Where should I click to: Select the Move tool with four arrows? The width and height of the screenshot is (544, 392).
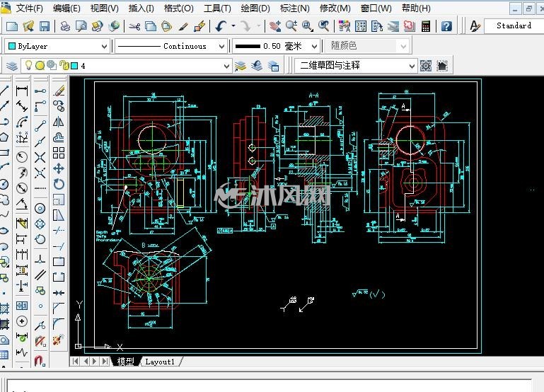(x=58, y=168)
